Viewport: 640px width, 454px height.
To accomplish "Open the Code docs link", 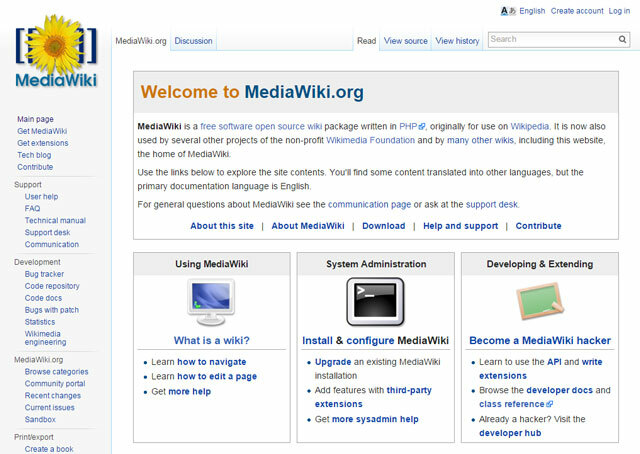I will [43, 298].
